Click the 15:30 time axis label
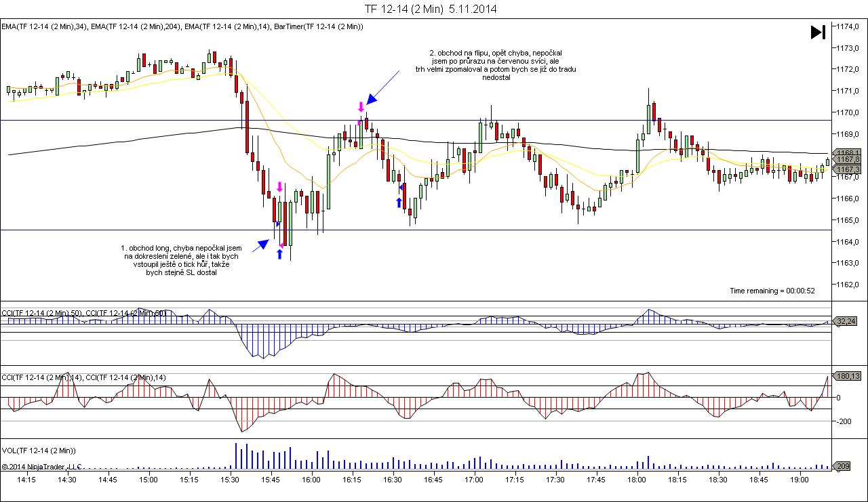 pos(230,480)
